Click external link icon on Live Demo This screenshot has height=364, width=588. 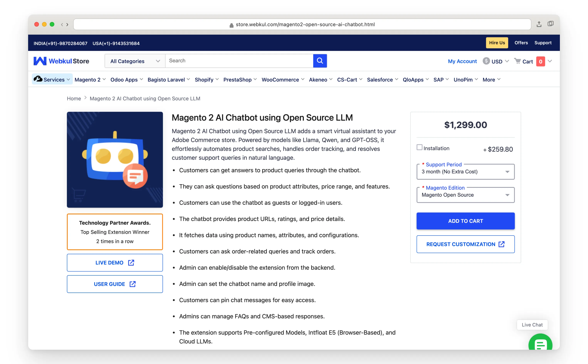131,262
